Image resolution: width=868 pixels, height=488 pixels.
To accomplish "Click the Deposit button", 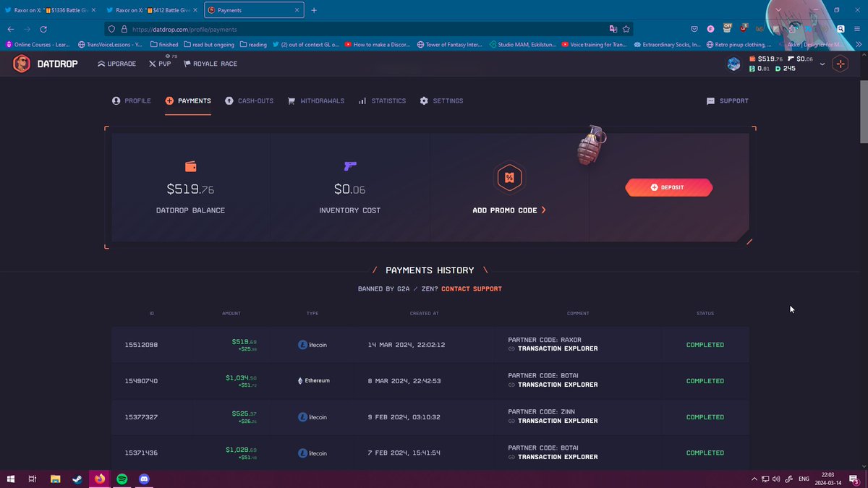I will click(x=668, y=187).
